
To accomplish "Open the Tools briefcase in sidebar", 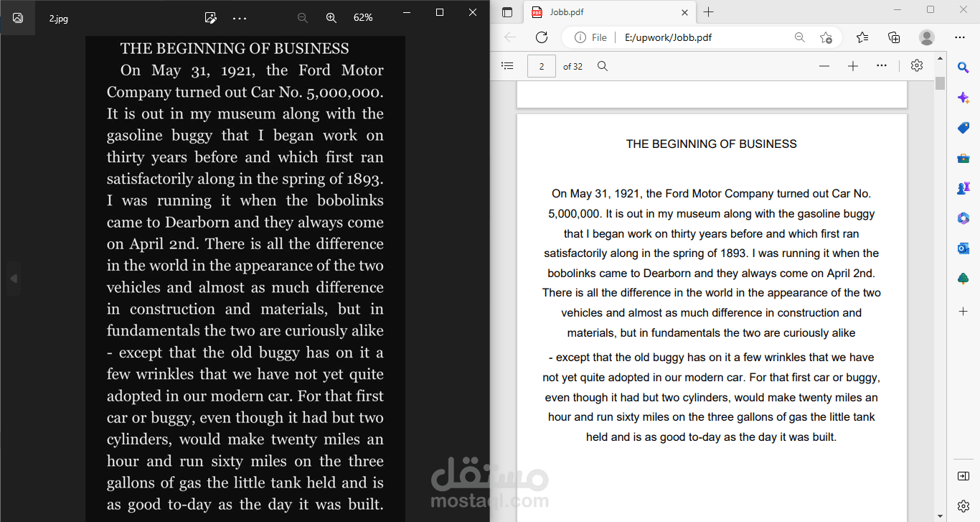I will (x=963, y=158).
